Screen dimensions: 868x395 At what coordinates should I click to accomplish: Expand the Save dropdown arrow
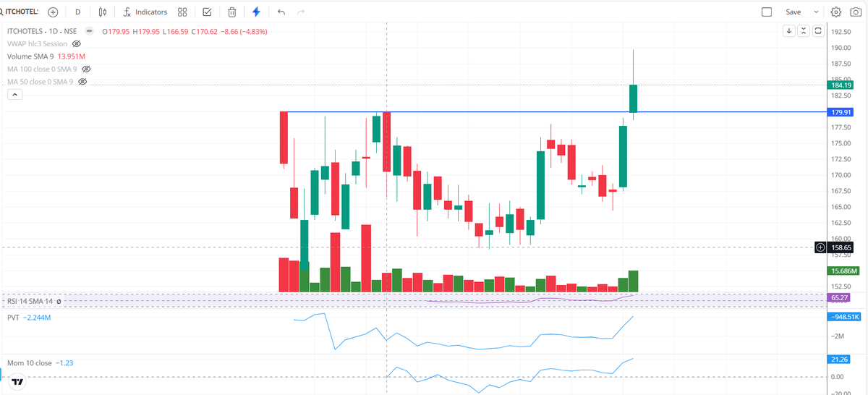pos(817,12)
